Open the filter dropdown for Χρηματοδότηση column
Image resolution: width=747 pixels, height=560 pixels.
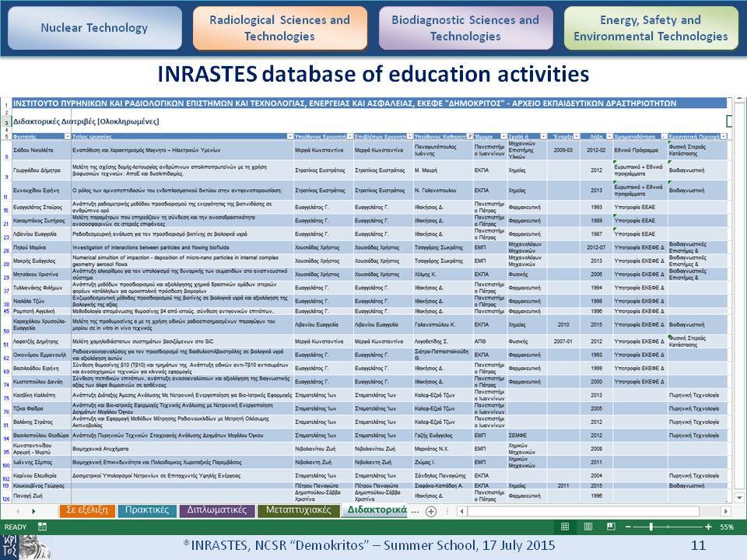664,137
